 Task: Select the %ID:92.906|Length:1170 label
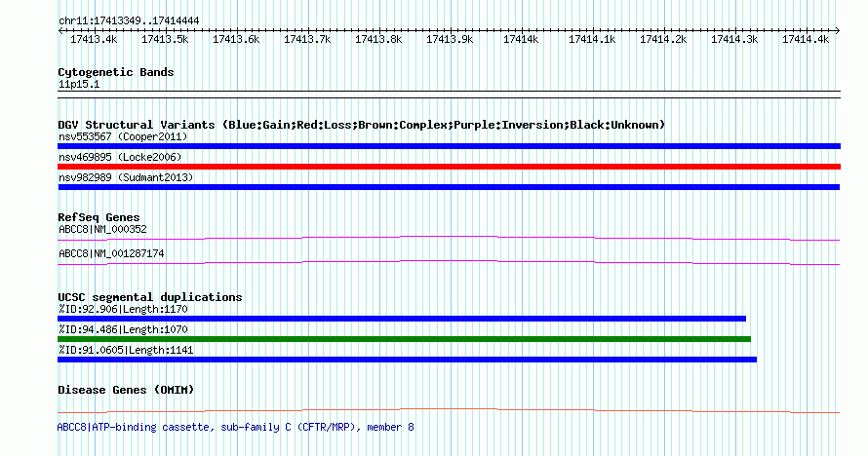123,310
